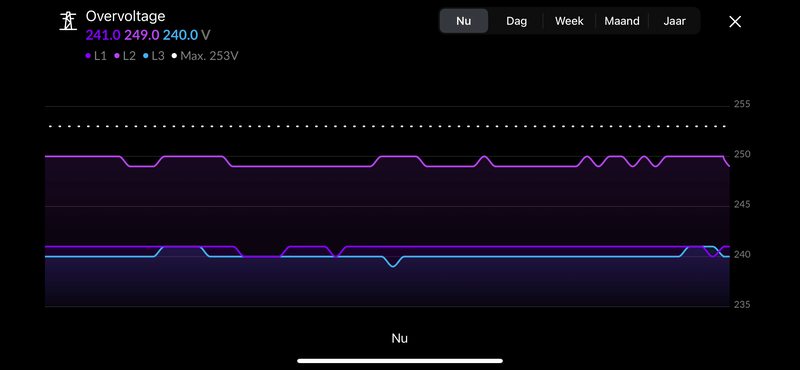
Task: Toggle the Max. 253V legend entry
Action: coord(205,56)
